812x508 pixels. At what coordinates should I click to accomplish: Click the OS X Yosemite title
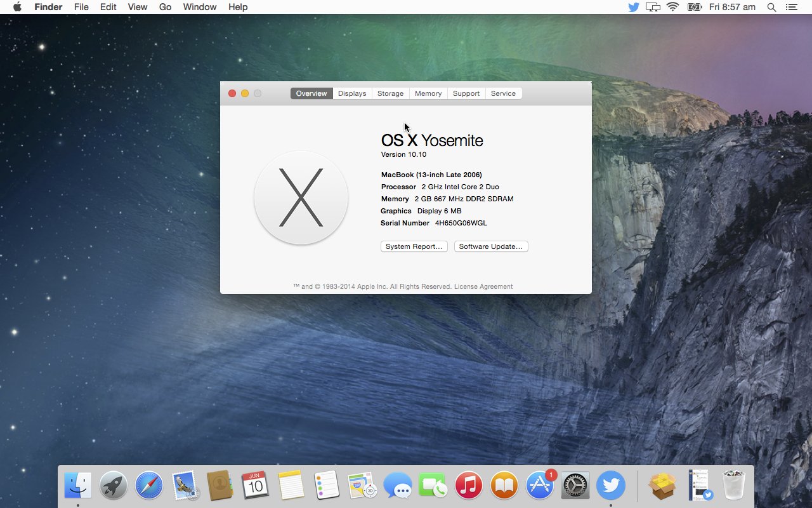coord(432,140)
